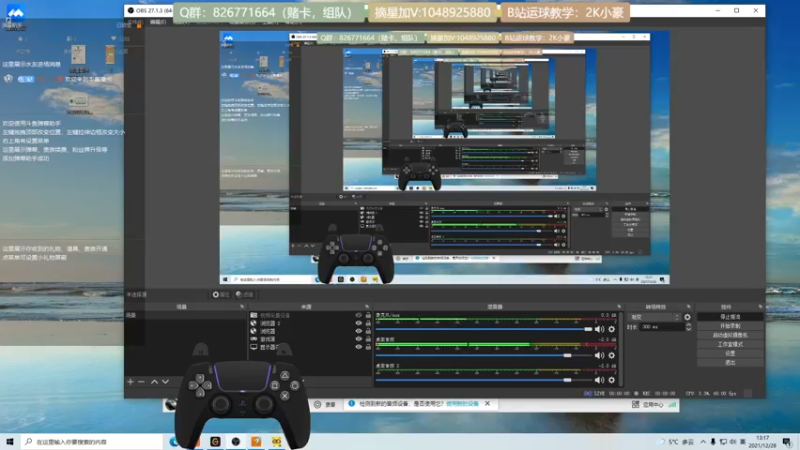This screenshot has width=800, height=450.
Task: Open transition properties gear icon
Action: [687, 317]
